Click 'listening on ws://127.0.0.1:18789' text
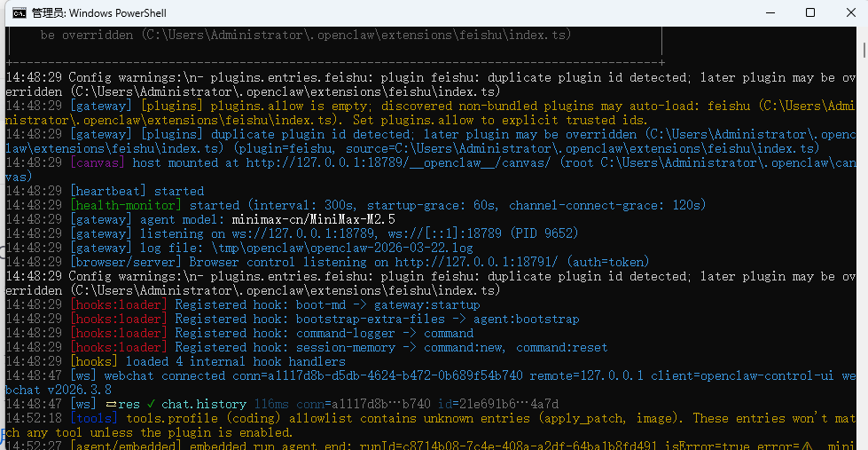868x450 pixels. 258,233
